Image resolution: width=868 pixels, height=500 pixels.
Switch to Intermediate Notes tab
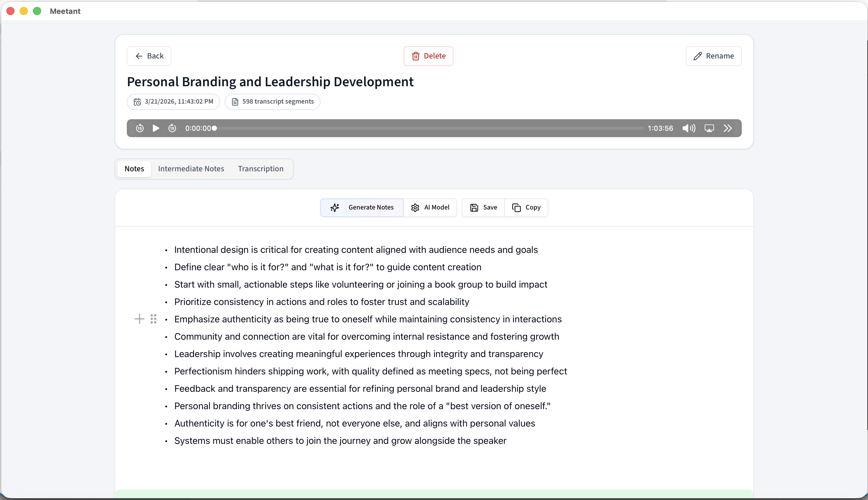[191, 169]
